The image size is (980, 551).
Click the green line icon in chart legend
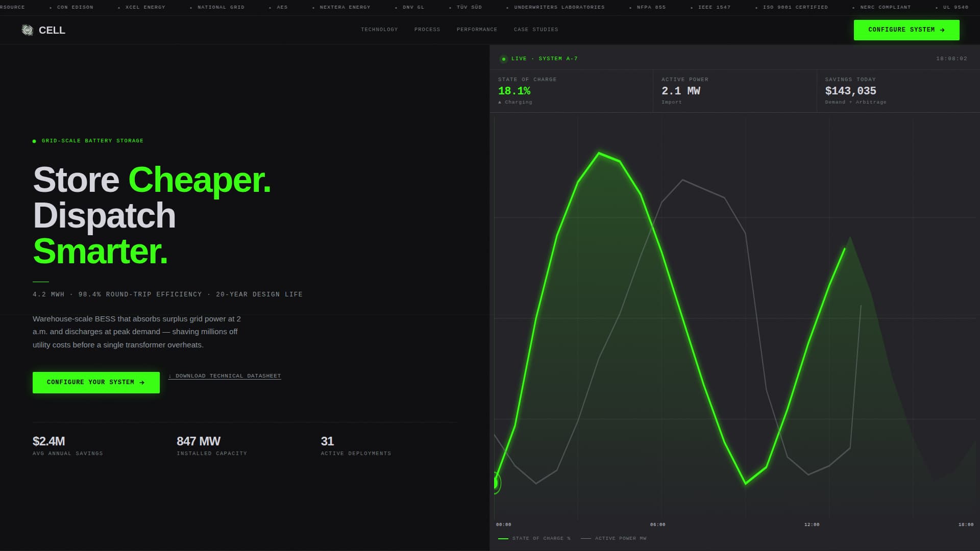click(x=504, y=538)
